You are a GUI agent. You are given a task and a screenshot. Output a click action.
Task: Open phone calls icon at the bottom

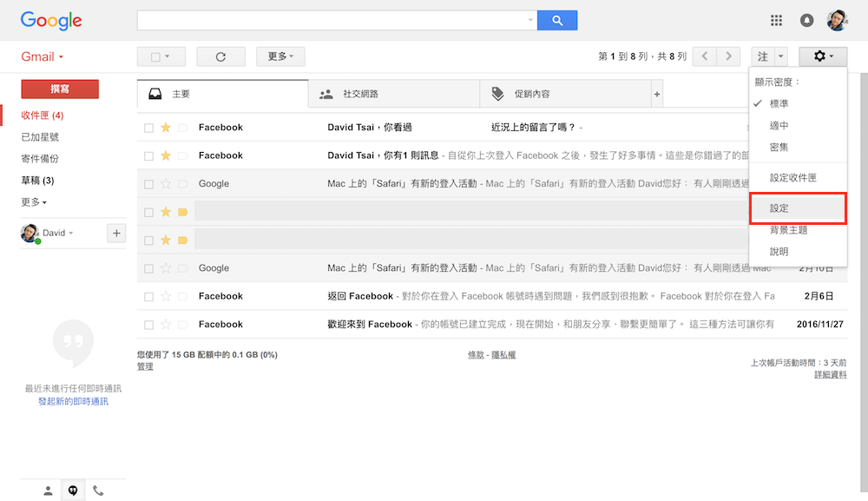point(98,491)
